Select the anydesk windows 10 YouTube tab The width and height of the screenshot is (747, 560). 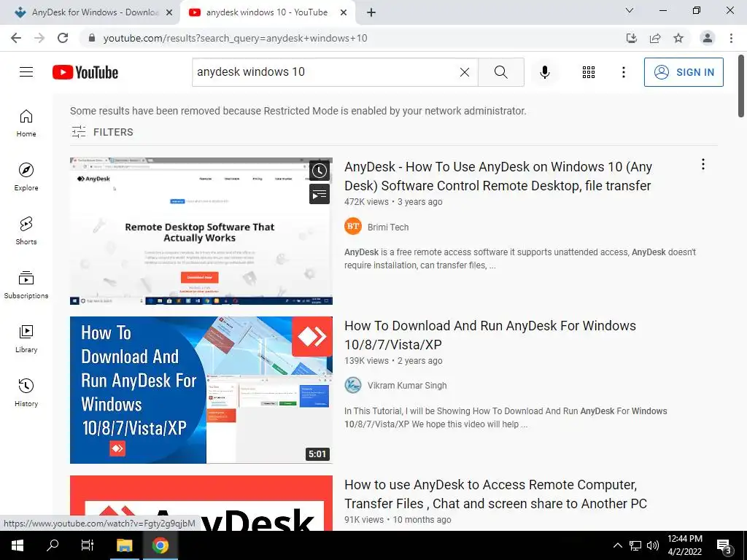tap(267, 12)
